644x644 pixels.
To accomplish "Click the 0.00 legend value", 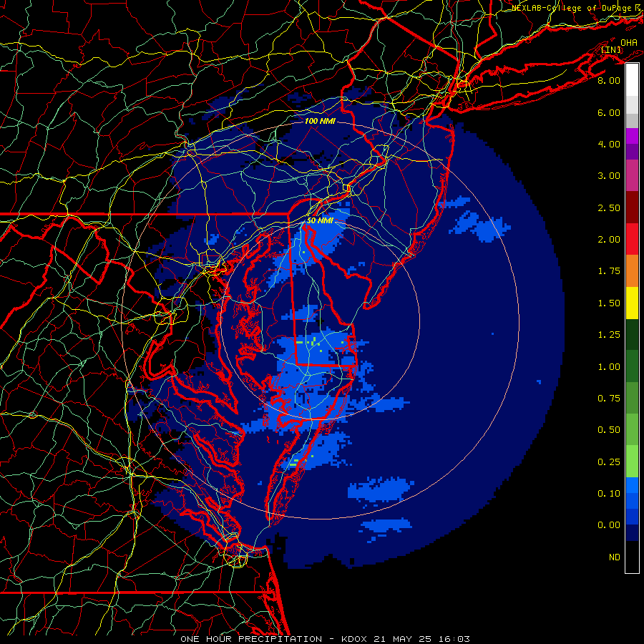I will pos(609,525).
